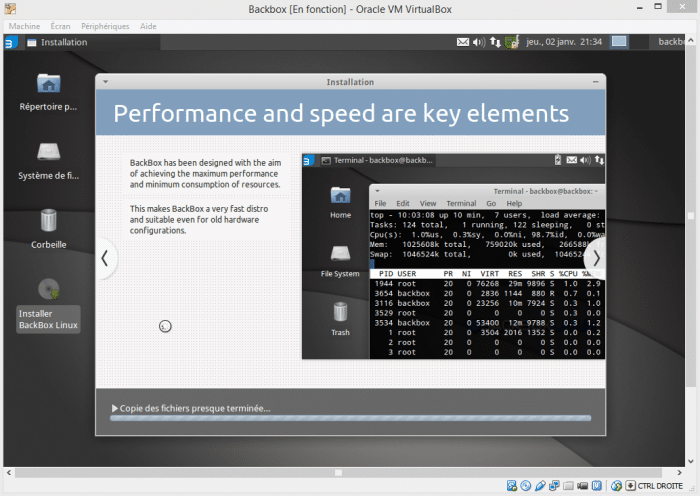Click the network adapters status icon
Viewport: 700px width, 496px height.
[x=554, y=486]
